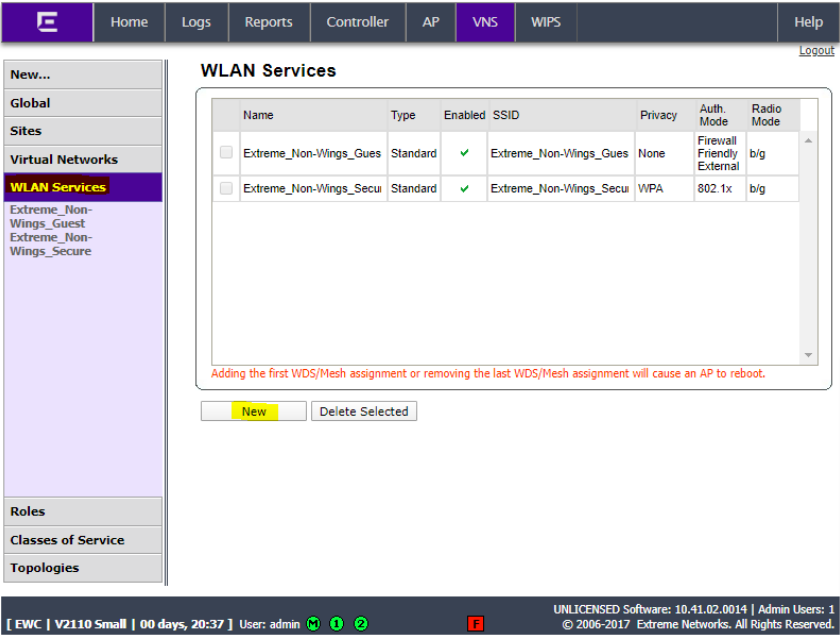Click SSID cell of the Secure service row
The width and height of the screenshot is (840, 636).
pos(560,189)
